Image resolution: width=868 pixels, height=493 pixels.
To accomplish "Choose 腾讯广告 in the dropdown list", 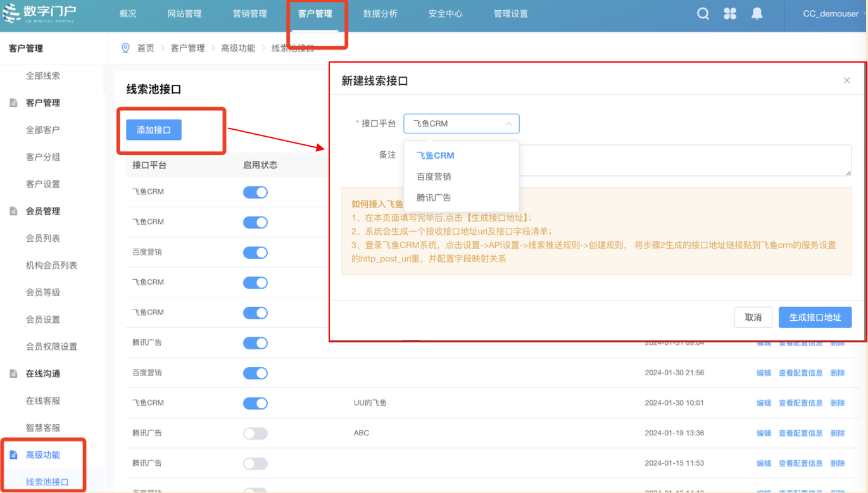I will pos(434,197).
